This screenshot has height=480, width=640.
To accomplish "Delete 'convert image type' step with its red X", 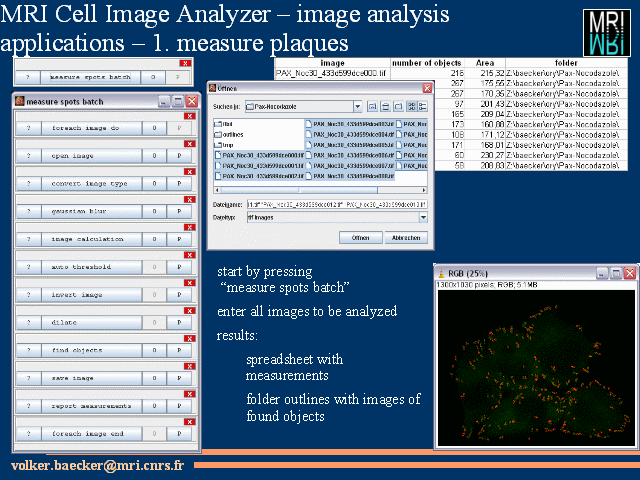I will tap(189, 172).
